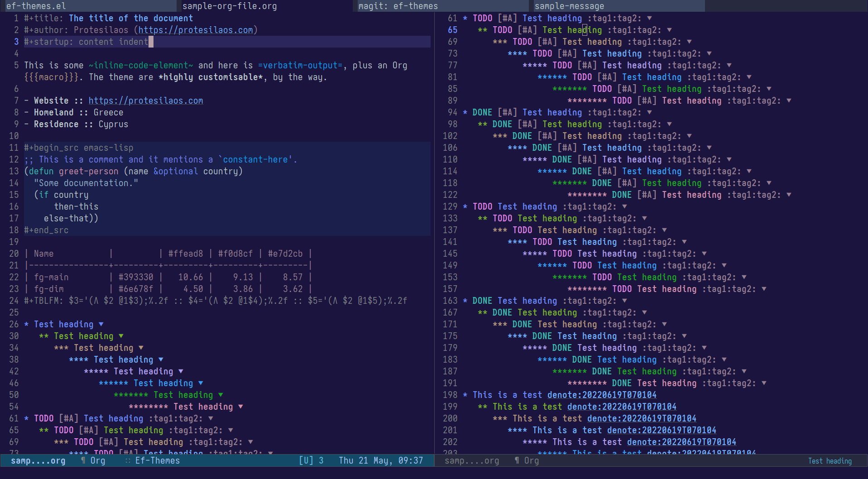The height and width of the screenshot is (479, 868).
Task: Select the fg-main table cell
Action: (x=51, y=277)
